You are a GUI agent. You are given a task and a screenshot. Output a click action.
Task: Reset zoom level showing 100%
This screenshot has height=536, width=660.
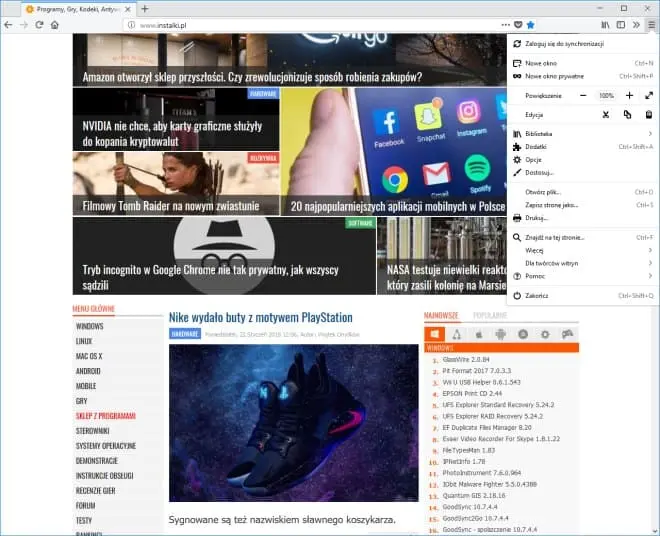pyautogui.click(x=606, y=96)
